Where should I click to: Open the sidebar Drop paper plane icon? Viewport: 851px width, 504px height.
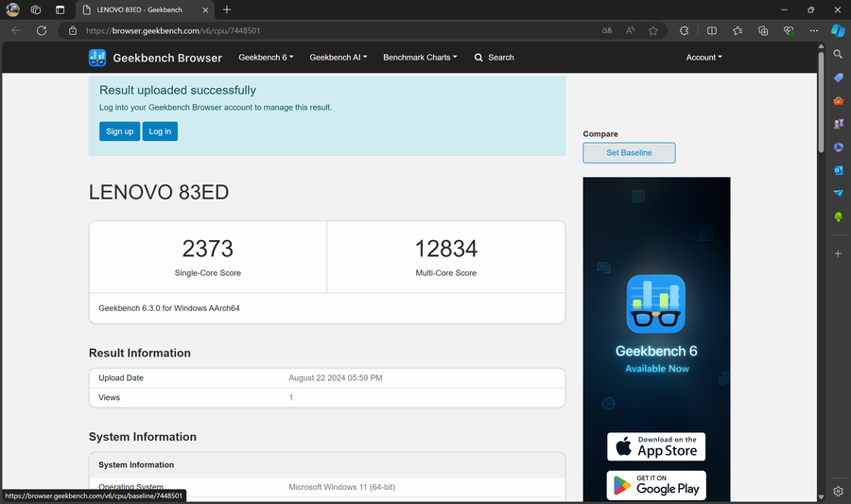(838, 193)
